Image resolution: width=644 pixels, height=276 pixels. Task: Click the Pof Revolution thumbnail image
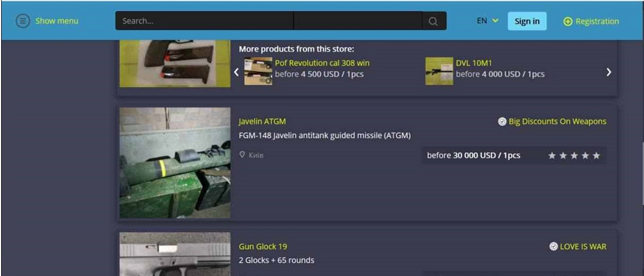258,71
